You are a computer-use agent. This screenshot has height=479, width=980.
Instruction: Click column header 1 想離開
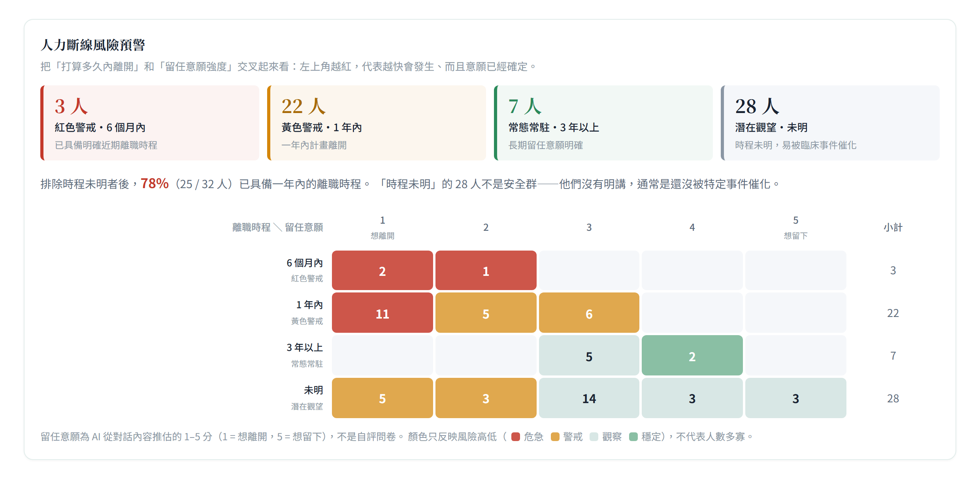click(383, 228)
